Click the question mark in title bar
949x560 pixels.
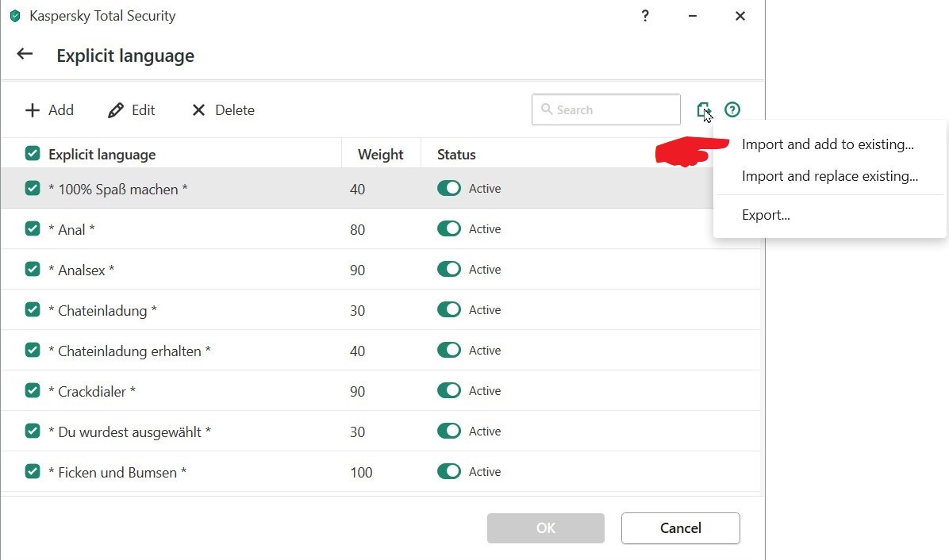pos(645,16)
